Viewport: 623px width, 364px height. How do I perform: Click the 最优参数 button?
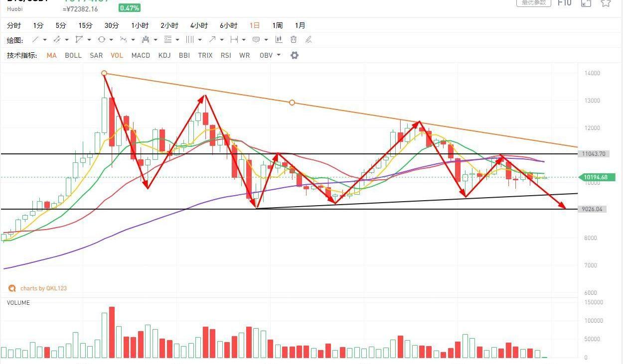click(x=534, y=3)
